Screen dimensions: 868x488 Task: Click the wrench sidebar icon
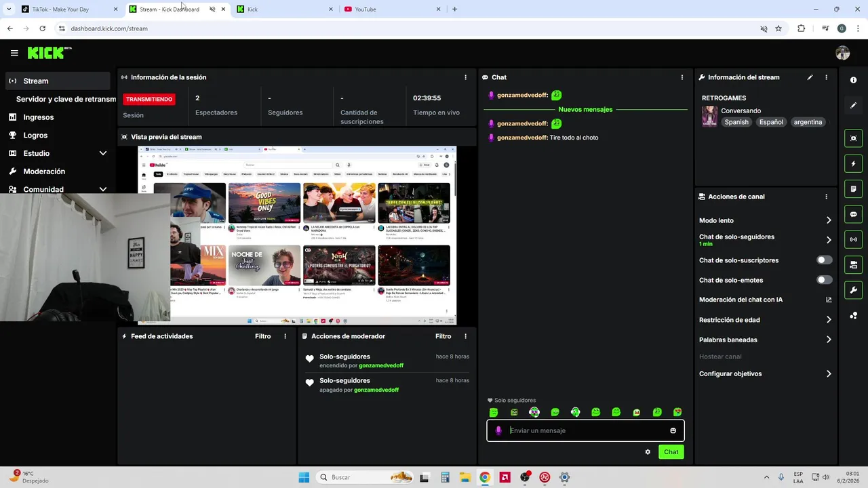[853, 290]
